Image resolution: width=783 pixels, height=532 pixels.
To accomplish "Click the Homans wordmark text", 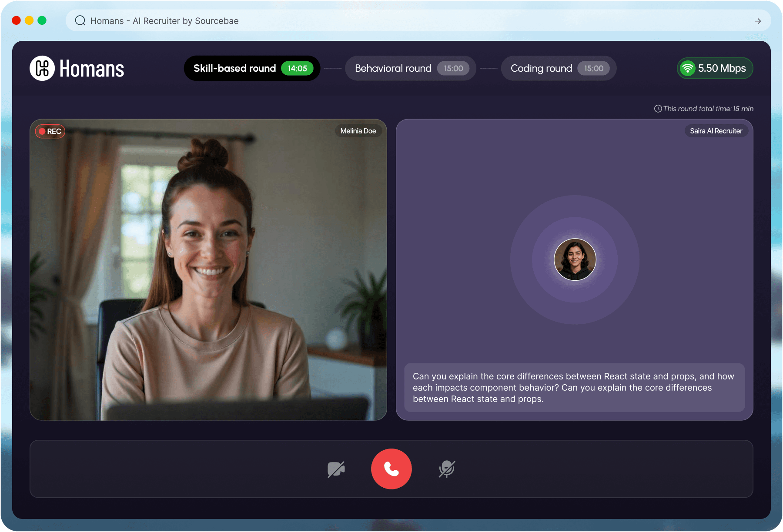I will tap(92, 69).
